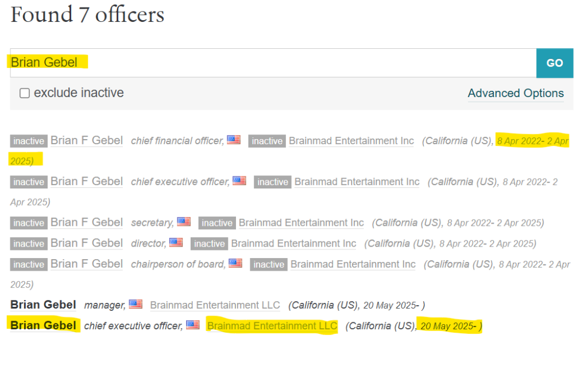This screenshot has width=588, height=377.
Task: Open the highlighted bold Brian Gebel link
Action: (x=43, y=326)
